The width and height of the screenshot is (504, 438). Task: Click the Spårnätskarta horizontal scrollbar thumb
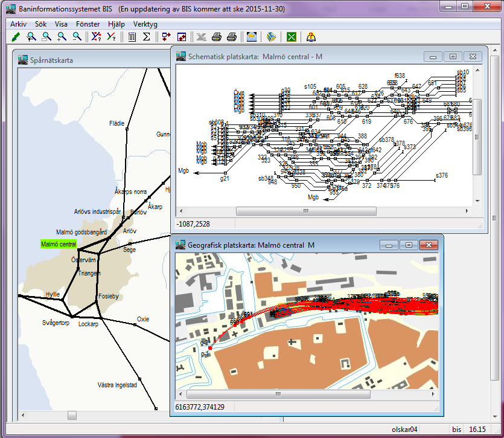pyautogui.click(x=72, y=416)
